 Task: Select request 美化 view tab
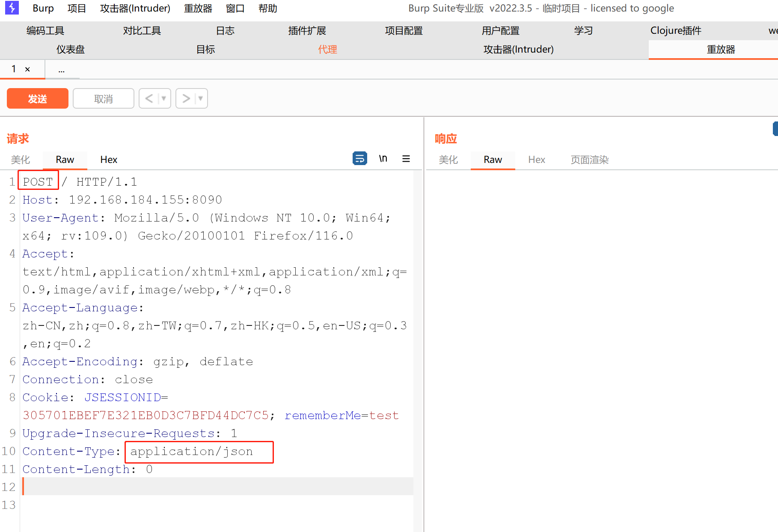pos(21,160)
